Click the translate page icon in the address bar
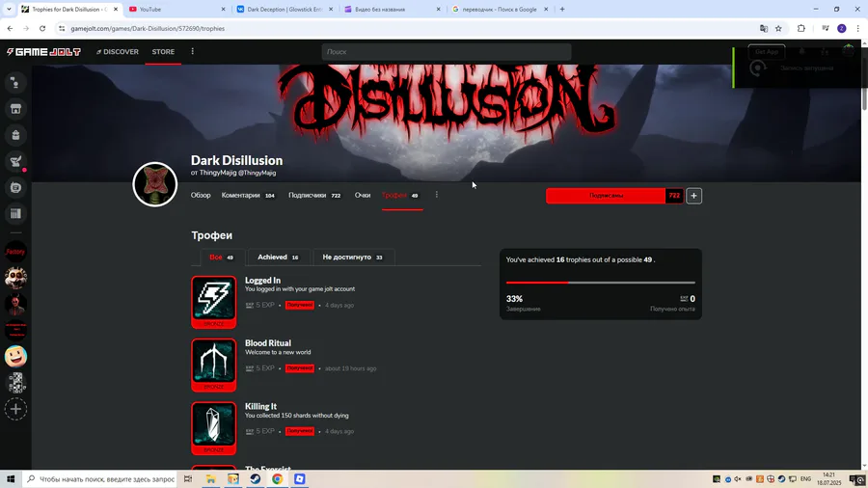 [x=764, y=28]
